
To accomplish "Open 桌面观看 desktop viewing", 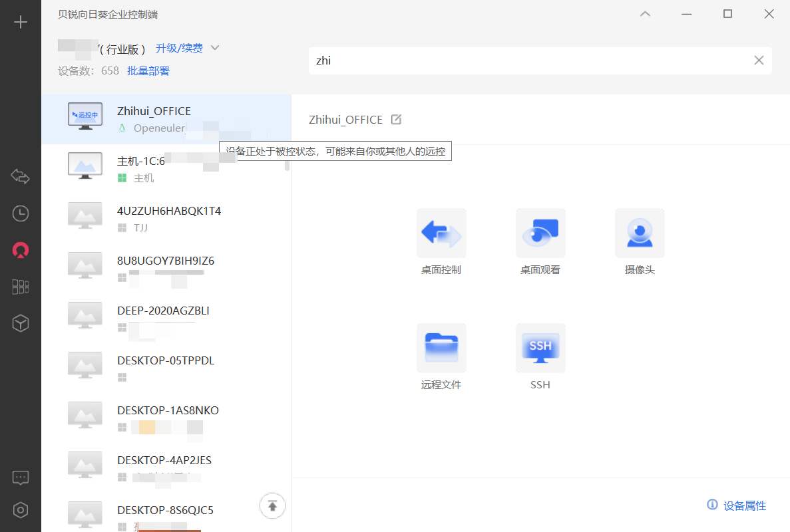I will click(540, 233).
